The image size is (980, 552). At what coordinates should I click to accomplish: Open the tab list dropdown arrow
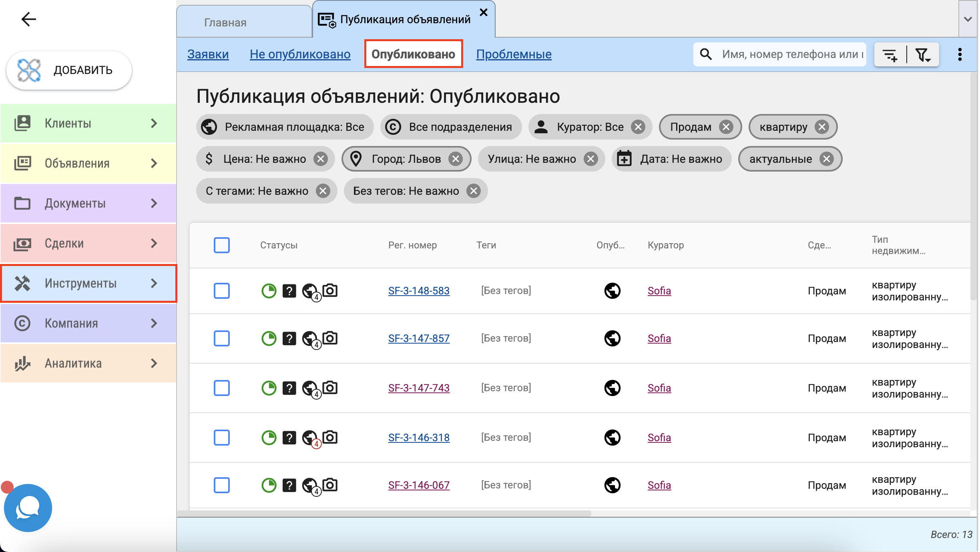point(968,19)
